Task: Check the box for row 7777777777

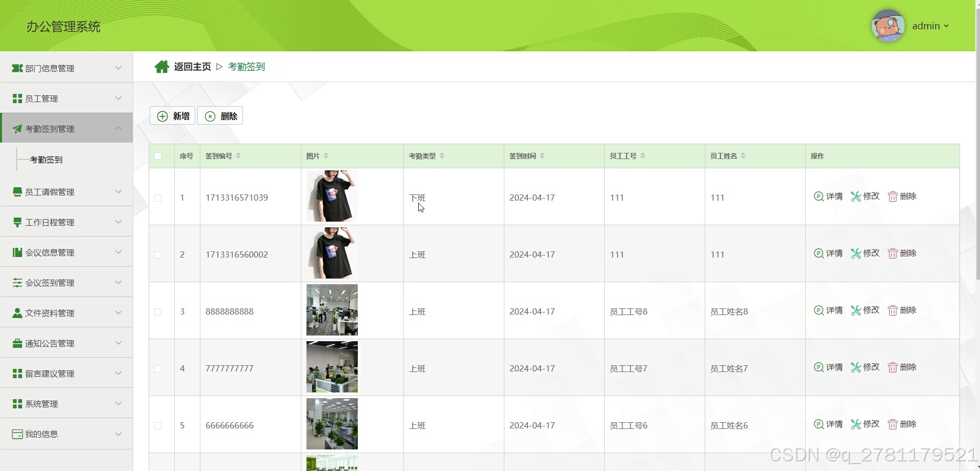Action: (158, 369)
